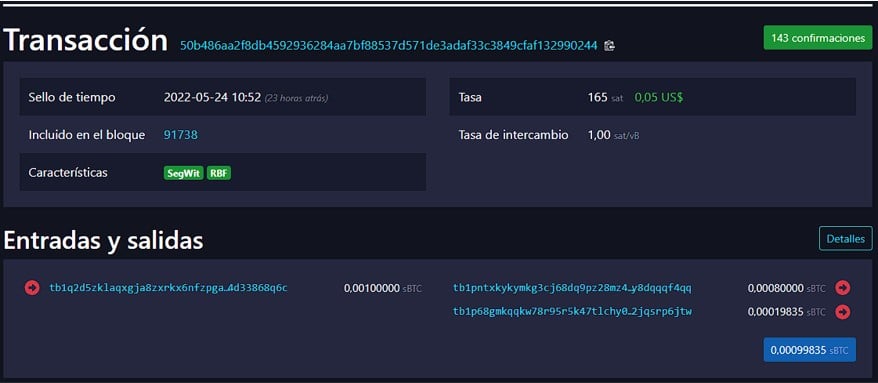
Task: Open input address tb1q2d5zklaqxgja8zxrkx6nfzpga…
Action: tap(169, 288)
